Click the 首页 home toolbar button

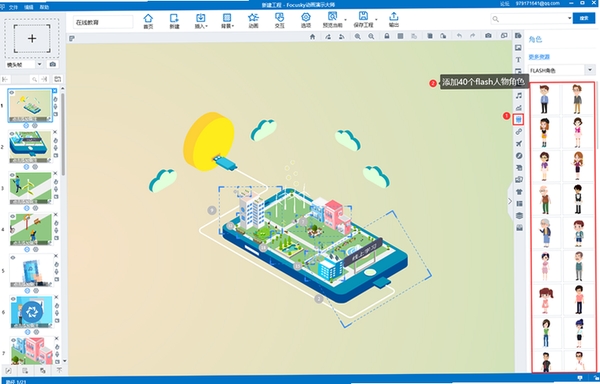148,21
